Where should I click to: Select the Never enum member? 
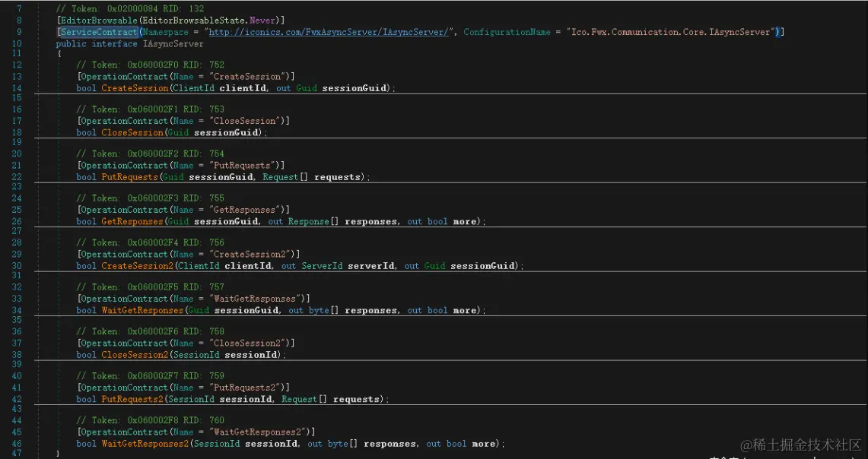click(x=264, y=21)
